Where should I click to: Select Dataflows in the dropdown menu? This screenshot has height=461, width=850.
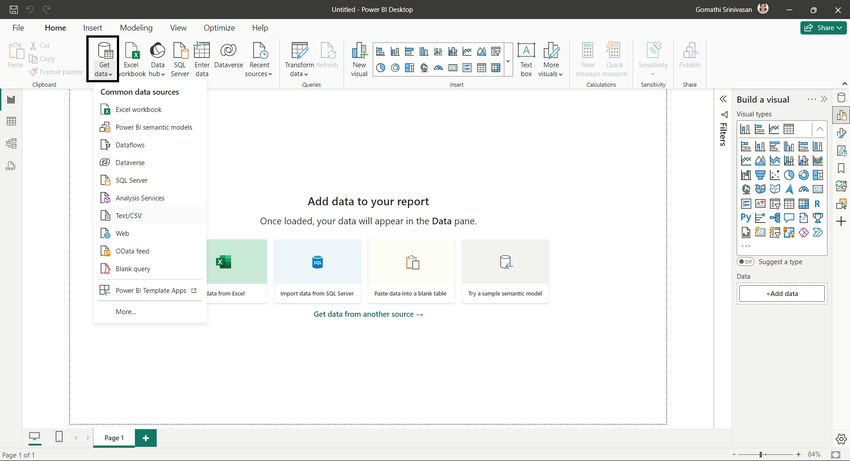click(150, 145)
